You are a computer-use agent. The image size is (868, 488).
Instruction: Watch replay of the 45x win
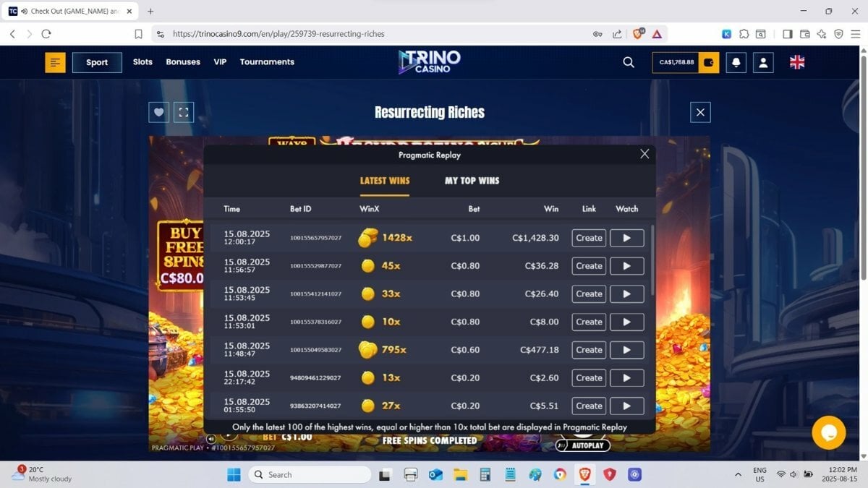tap(626, 266)
